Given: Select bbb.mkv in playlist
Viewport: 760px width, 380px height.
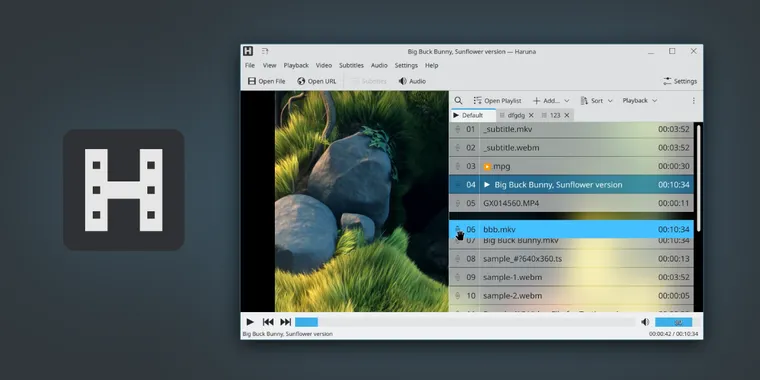Looking at the screenshot, I should click(x=571, y=229).
